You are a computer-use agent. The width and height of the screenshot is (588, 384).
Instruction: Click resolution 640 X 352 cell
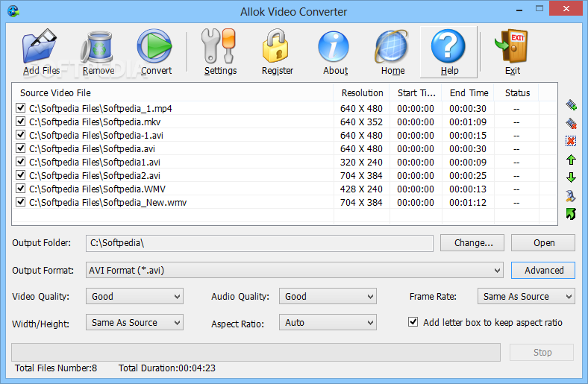(x=361, y=122)
